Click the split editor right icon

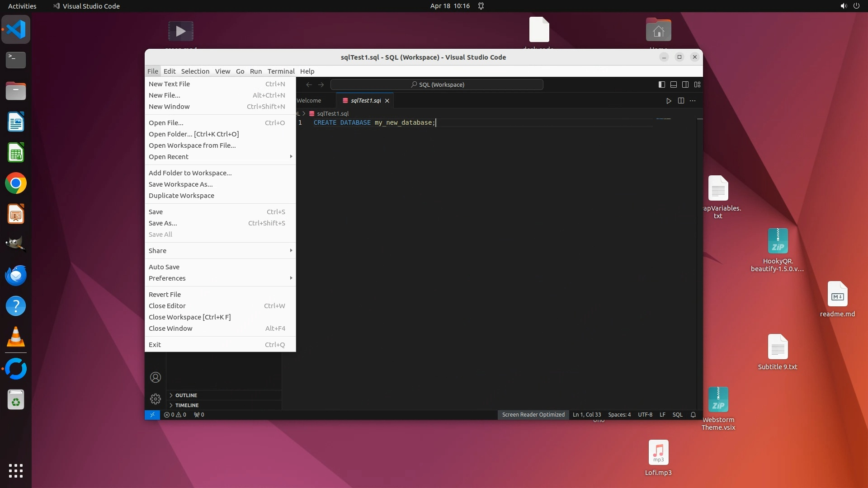coord(681,101)
